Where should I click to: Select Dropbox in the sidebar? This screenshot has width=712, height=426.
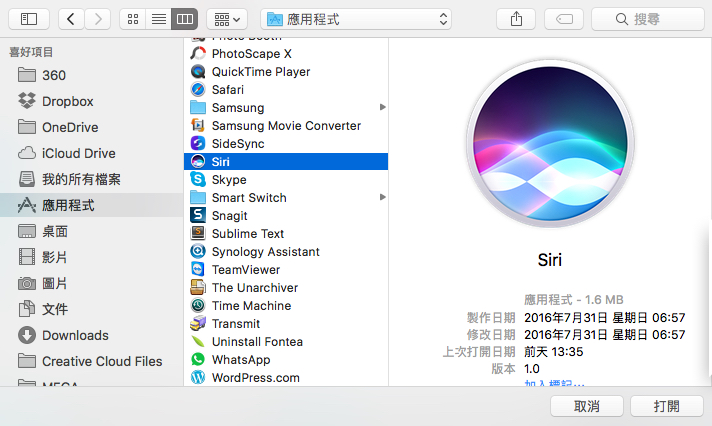91,101
